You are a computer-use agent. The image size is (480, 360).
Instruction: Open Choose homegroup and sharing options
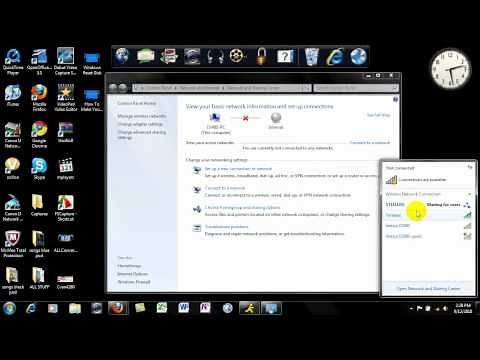(x=242, y=207)
